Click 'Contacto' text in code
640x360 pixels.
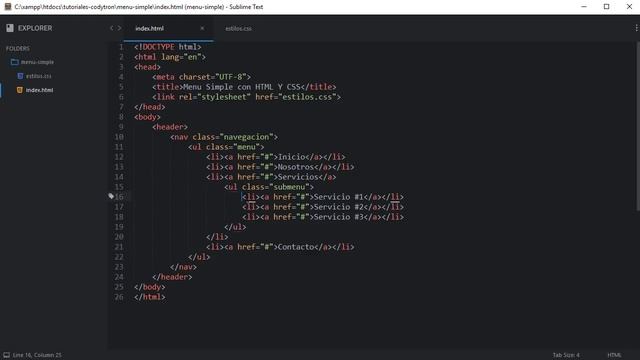296,247
